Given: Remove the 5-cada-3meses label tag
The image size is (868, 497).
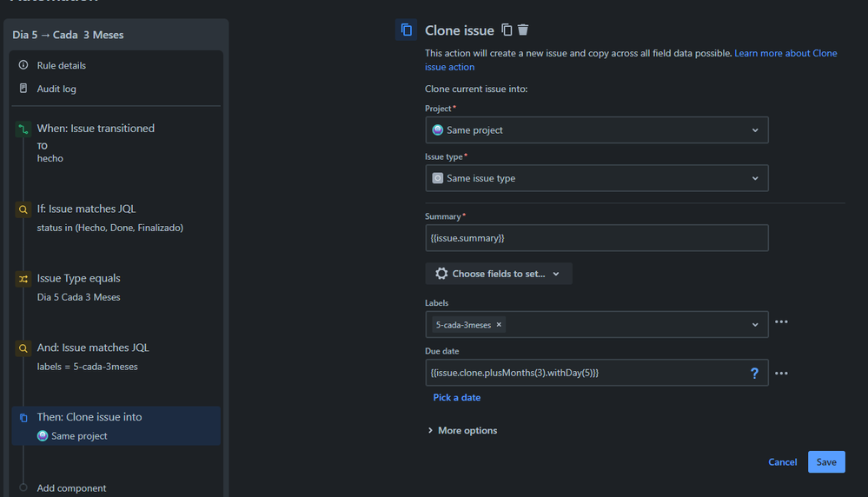Looking at the screenshot, I should click(499, 325).
